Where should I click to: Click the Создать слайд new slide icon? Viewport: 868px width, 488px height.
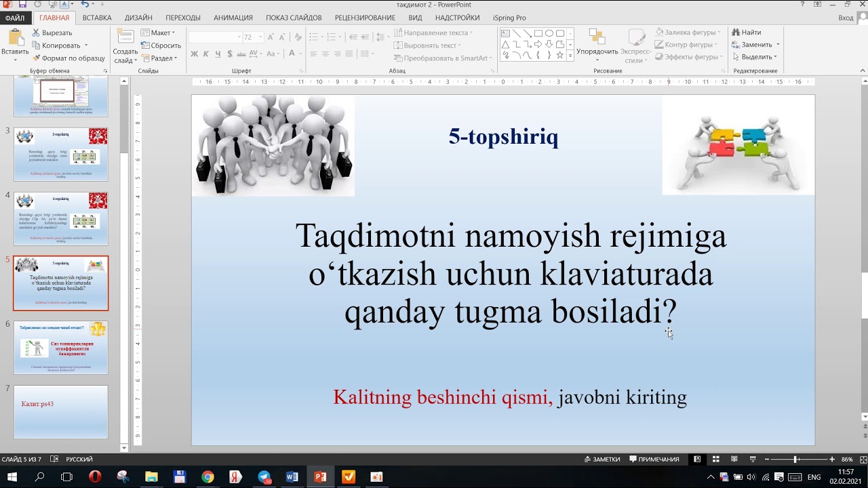point(125,37)
